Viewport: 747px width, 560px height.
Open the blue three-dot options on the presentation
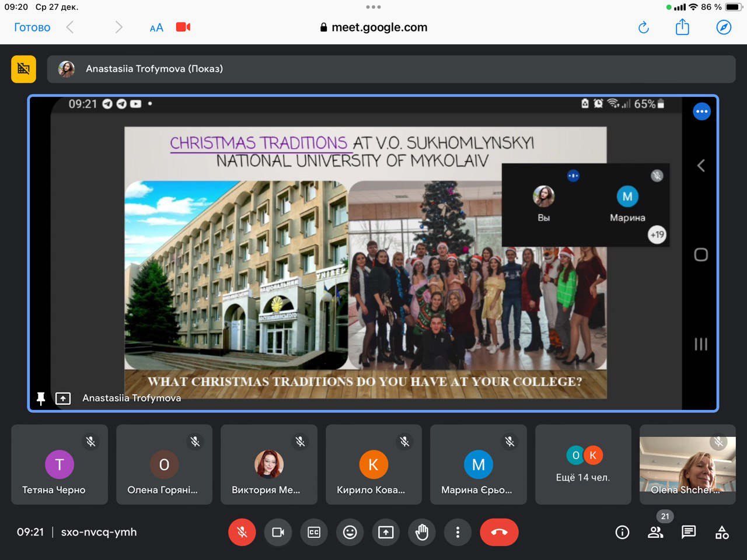click(701, 111)
